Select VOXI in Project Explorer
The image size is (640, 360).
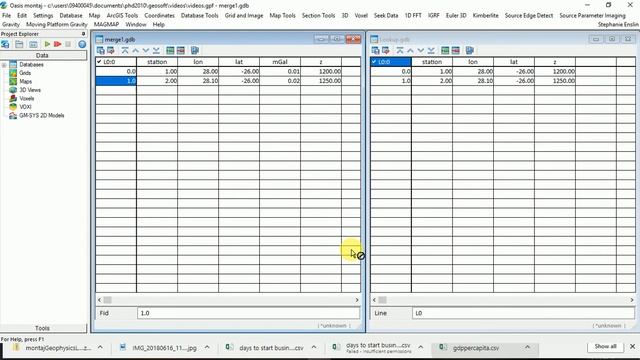25,107
